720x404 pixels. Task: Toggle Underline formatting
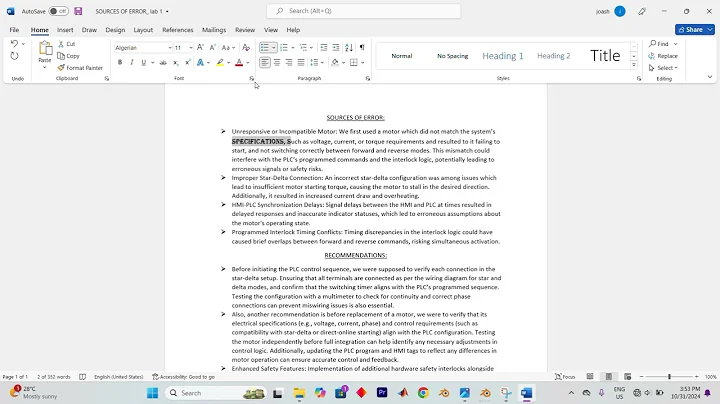tap(144, 62)
